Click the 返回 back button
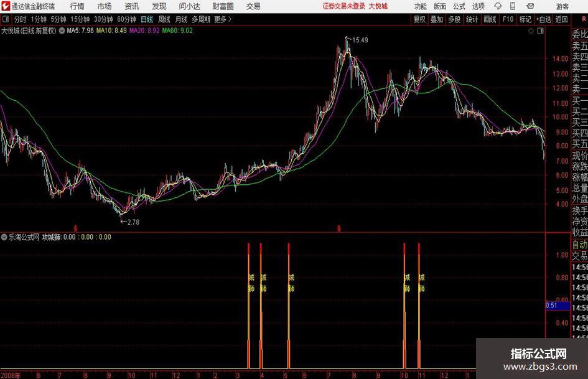 [x=561, y=19]
